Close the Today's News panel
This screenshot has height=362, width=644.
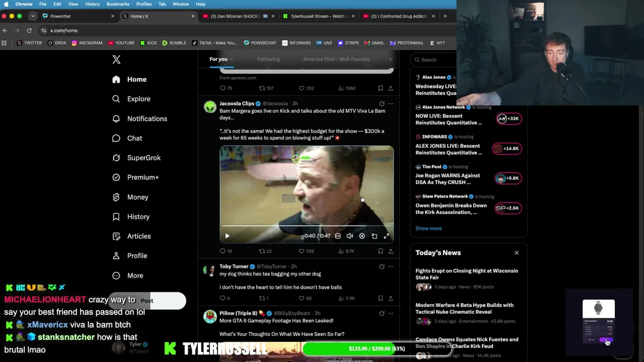click(516, 252)
